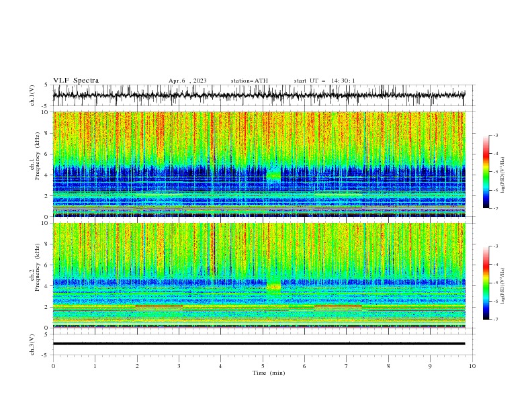The width and height of the screenshot is (532, 411).
Task: Click the time axis tick label "3"
Action: pos(179,366)
